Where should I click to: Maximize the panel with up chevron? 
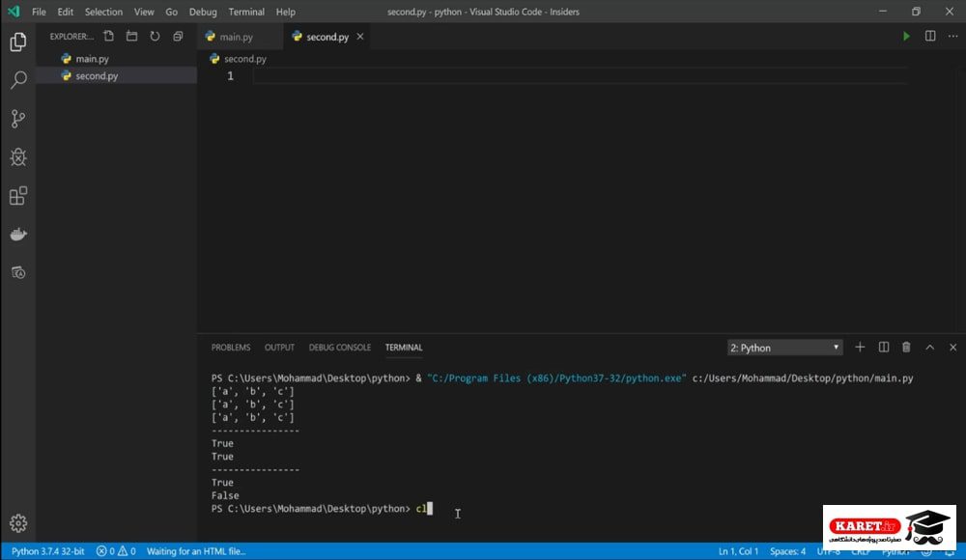[x=929, y=348]
